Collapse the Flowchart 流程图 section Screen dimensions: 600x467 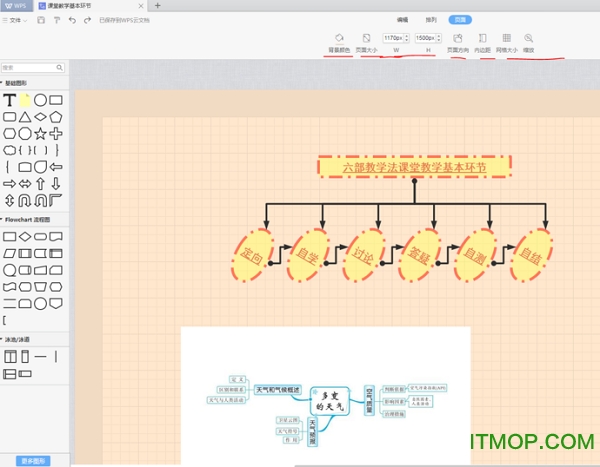coord(5,218)
